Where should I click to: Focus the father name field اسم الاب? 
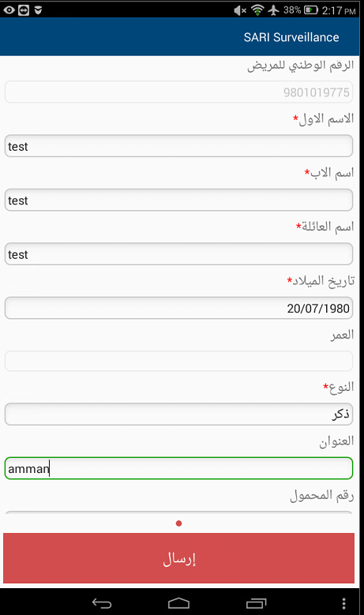pos(179,200)
